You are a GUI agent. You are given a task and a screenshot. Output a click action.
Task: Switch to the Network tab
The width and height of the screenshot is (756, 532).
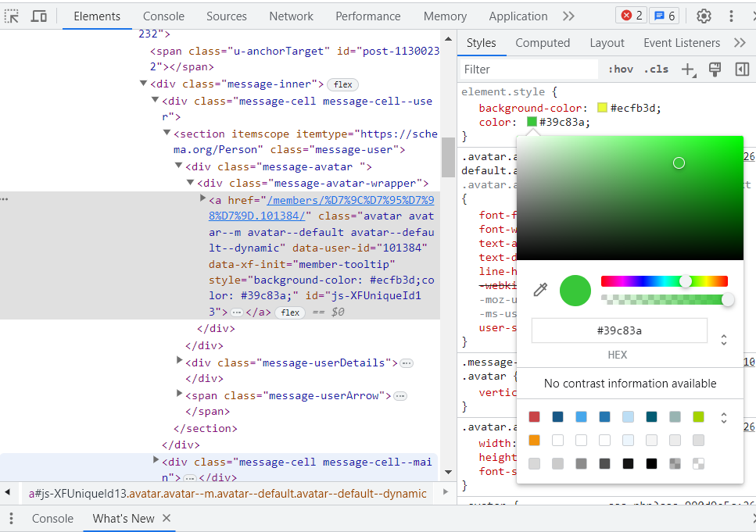[291, 16]
